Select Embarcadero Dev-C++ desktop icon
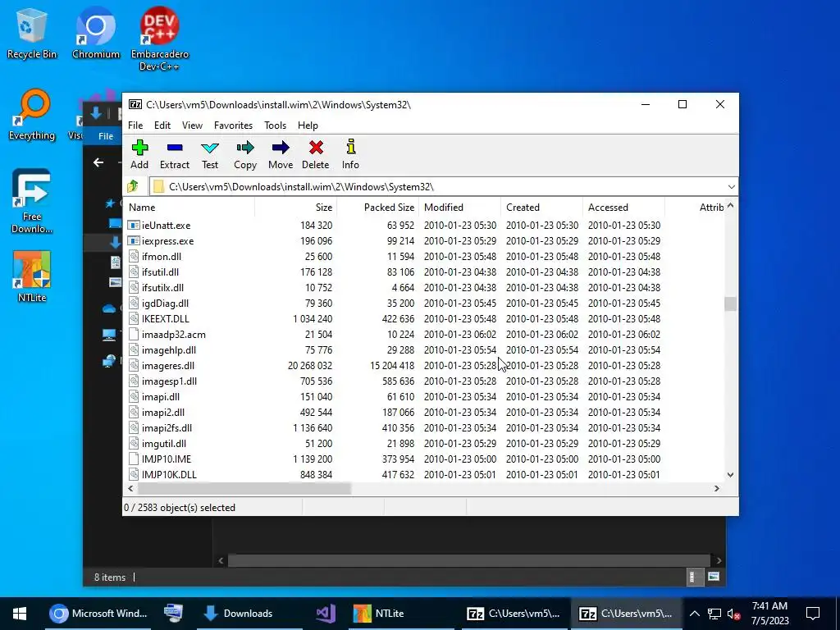840x630 pixels. coord(160,39)
